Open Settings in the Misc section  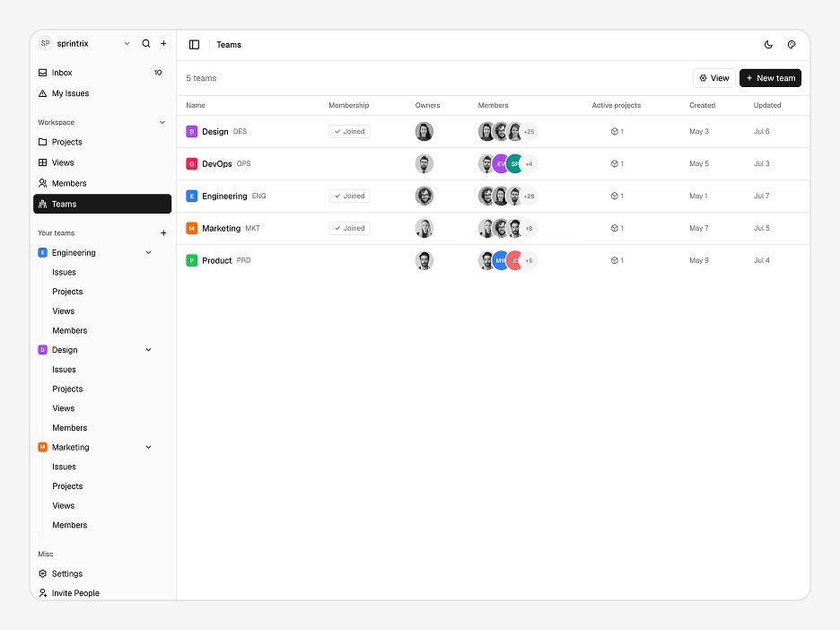tap(102, 573)
